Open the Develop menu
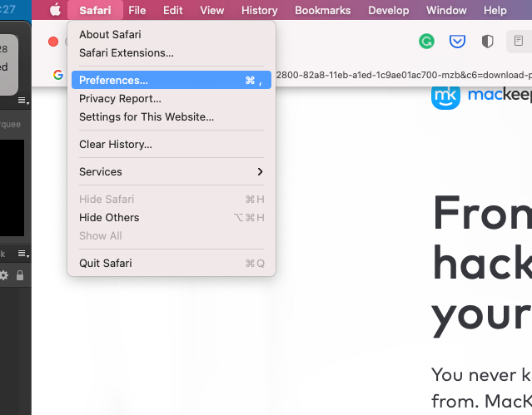The height and width of the screenshot is (415, 532). [x=389, y=10]
